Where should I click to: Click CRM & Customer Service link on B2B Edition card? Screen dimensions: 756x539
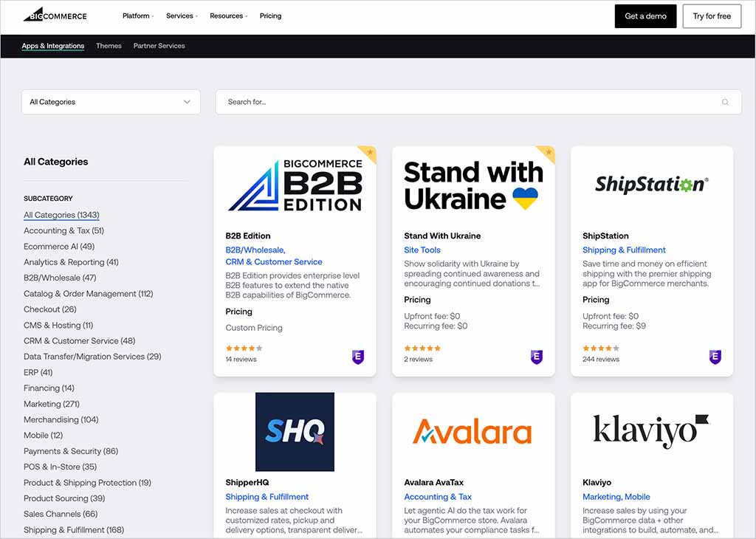[274, 262]
